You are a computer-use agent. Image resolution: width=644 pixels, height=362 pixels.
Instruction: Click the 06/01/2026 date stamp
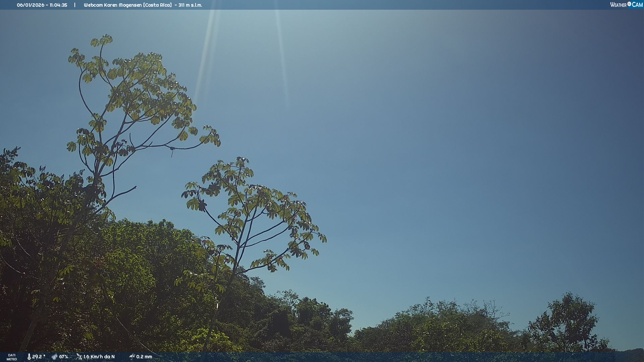[31, 5]
